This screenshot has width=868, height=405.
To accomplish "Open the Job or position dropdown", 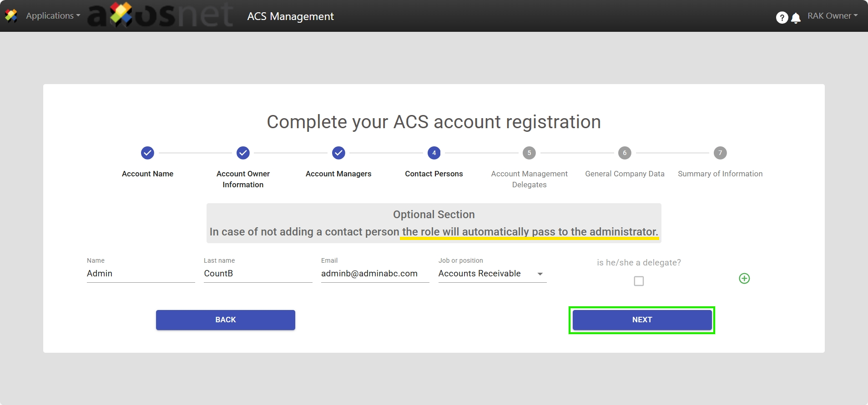I will pyautogui.click(x=492, y=274).
